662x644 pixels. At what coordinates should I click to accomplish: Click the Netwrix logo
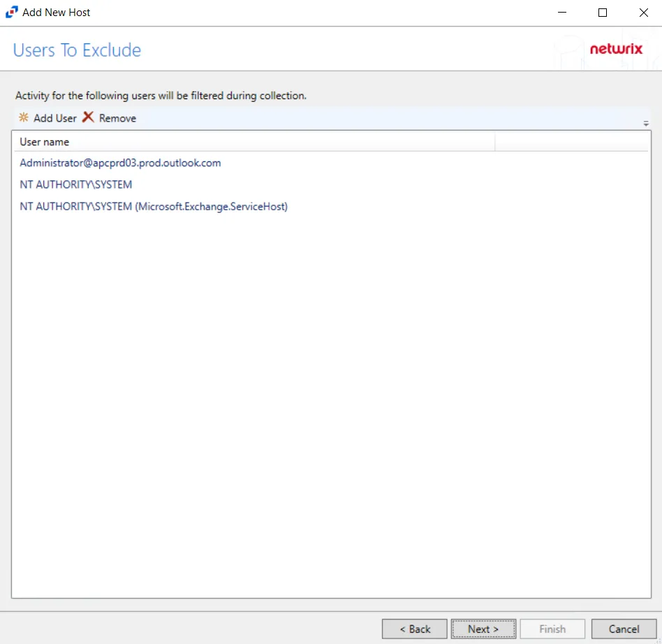click(x=616, y=49)
